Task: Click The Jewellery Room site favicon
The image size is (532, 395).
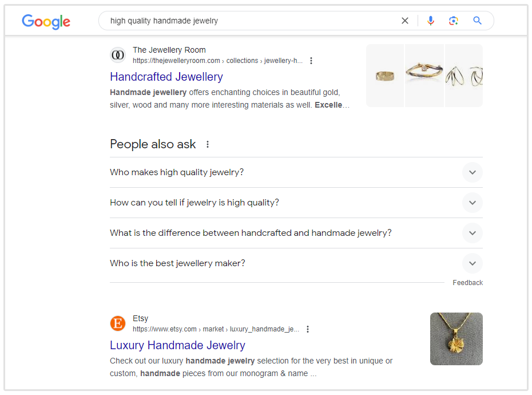Action: [x=117, y=55]
